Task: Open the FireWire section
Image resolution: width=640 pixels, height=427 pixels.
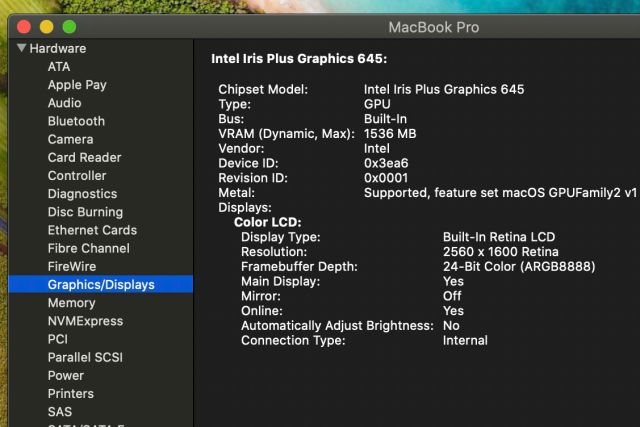Action: click(x=72, y=266)
